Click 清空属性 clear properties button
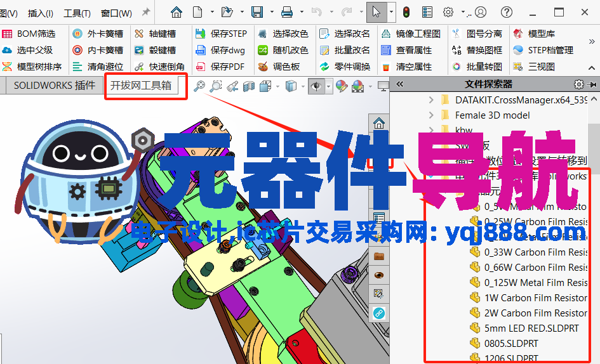This screenshot has height=364, width=600. (x=406, y=67)
